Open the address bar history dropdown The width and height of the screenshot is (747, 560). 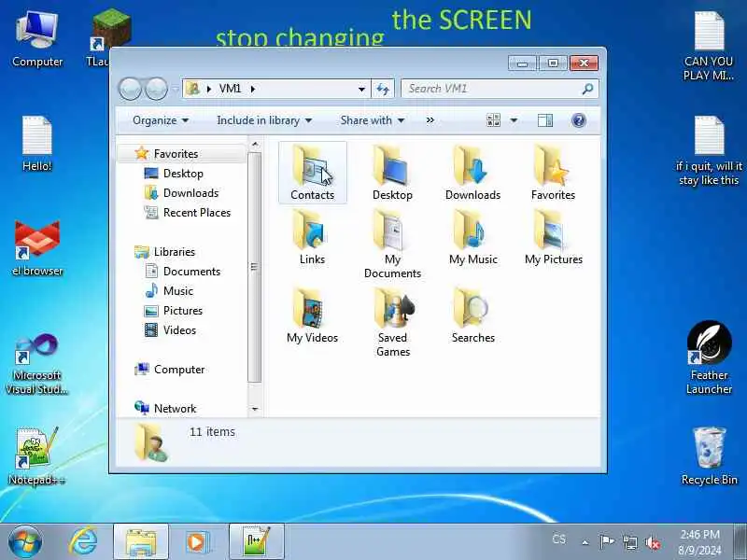click(361, 89)
